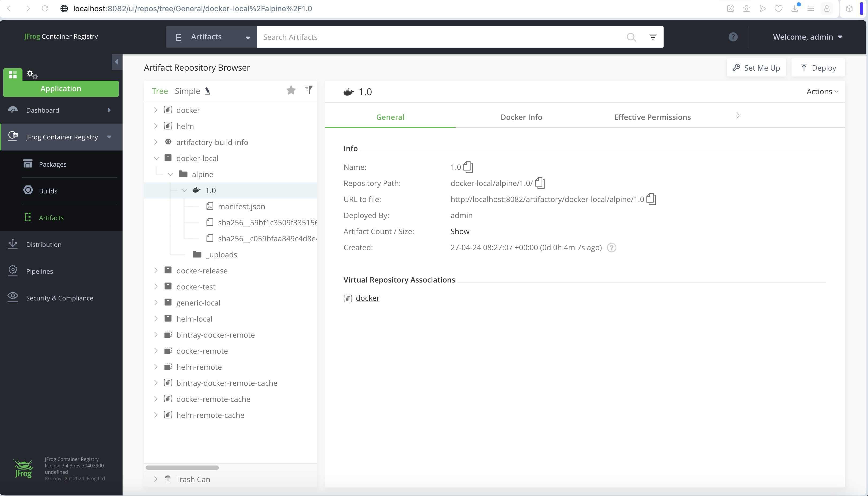This screenshot has height=496, width=868.
Task: Click the browser heart bookmark icon
Action: point(778,9)
